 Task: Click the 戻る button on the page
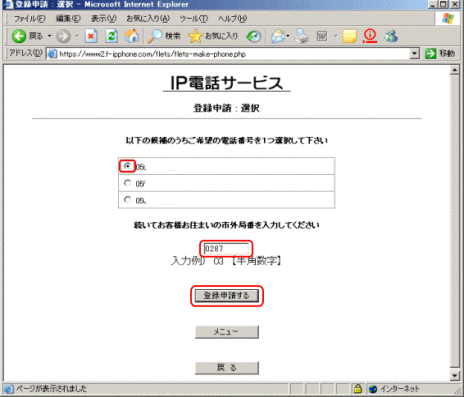click(x=227, y=368)
